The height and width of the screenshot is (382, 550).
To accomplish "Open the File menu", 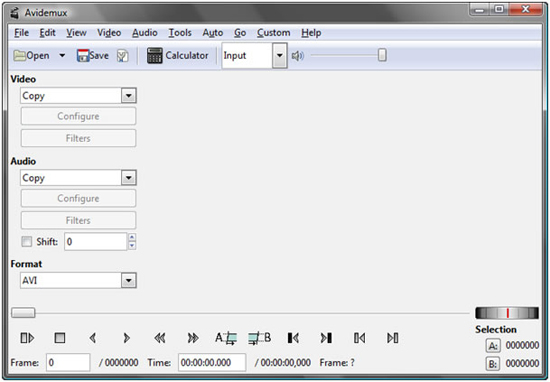I will pos(21,33).
